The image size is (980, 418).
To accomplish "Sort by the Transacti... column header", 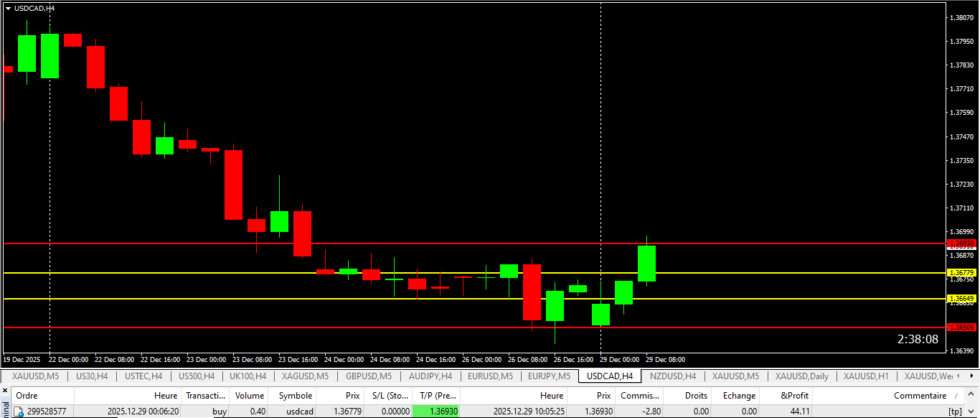I will point(206,396).
